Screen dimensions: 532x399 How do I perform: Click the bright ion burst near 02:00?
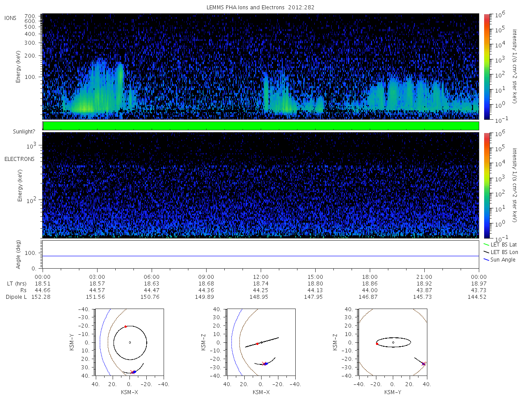click(84, 107)
